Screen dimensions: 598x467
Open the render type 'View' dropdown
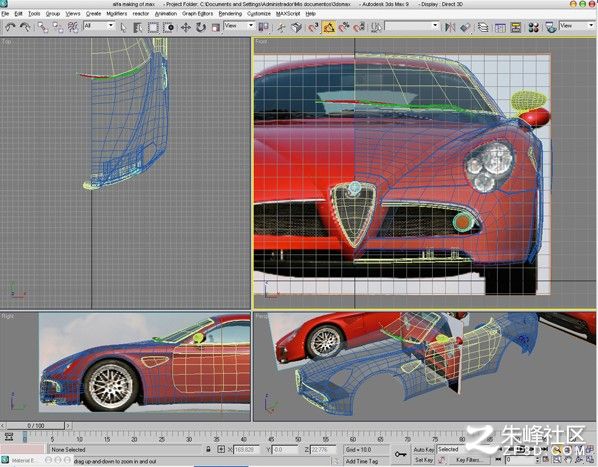pos(577,26)
